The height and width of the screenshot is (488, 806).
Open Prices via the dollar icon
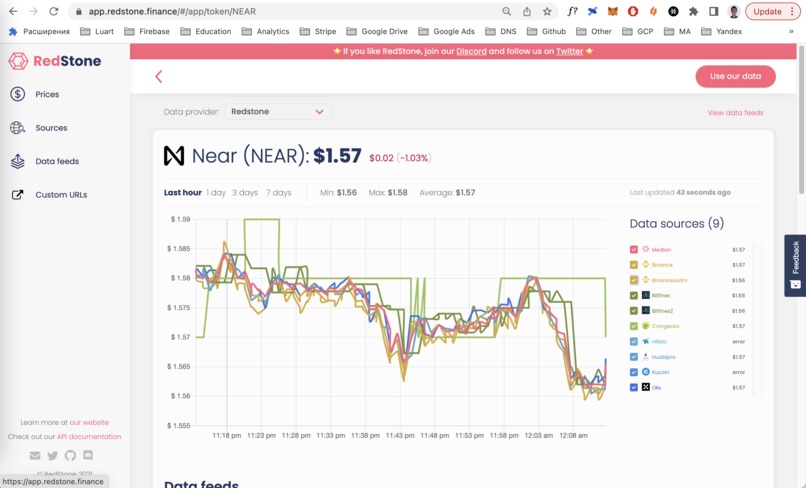click(x=18, y=94)
